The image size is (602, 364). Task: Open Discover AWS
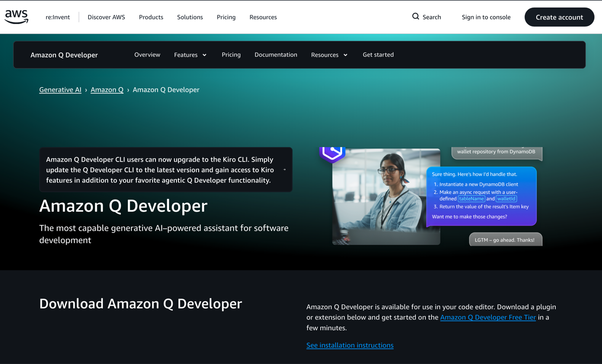106,17
